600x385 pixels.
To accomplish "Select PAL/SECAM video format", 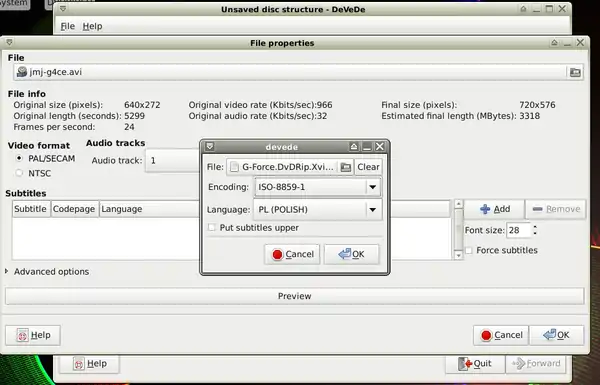I will [x=19, y=158].
